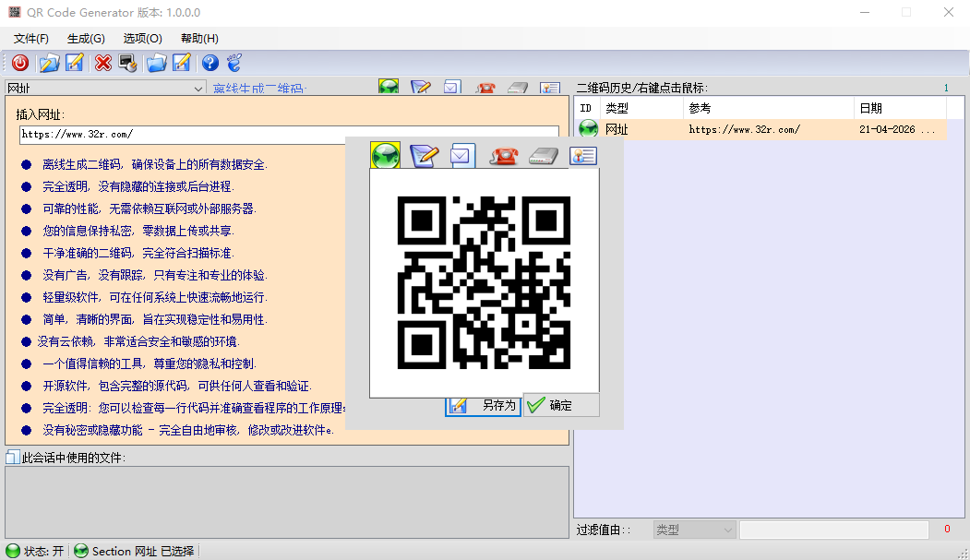Click the 日期 column header
Screen dimensions: 970x560
coord(900,108)
